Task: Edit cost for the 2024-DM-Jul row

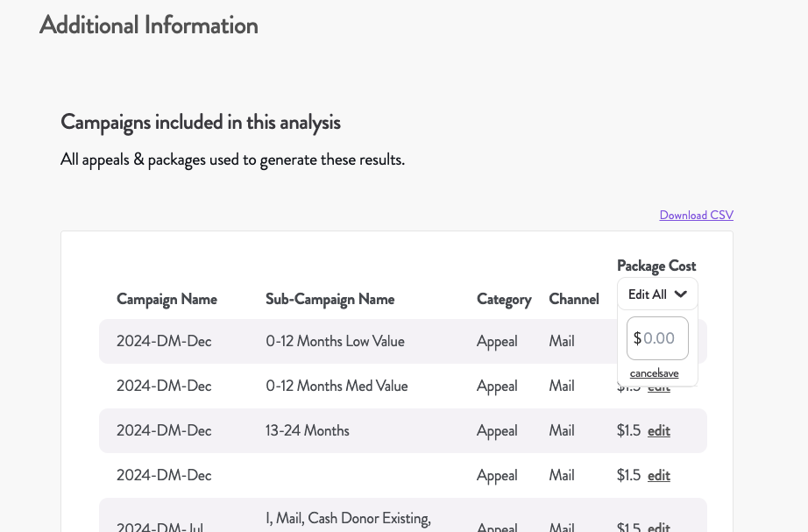Action: point(659,527)
